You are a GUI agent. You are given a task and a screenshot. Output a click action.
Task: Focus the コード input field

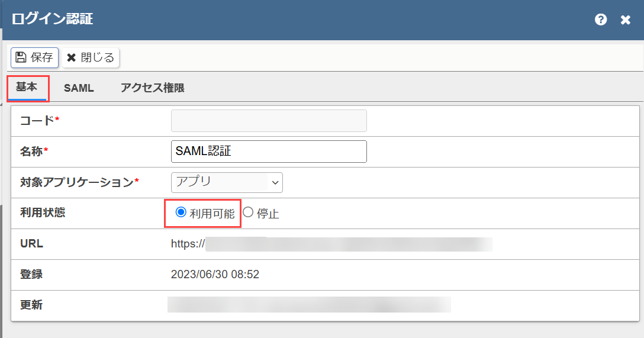pyautogui.click(x=269, y=121)
